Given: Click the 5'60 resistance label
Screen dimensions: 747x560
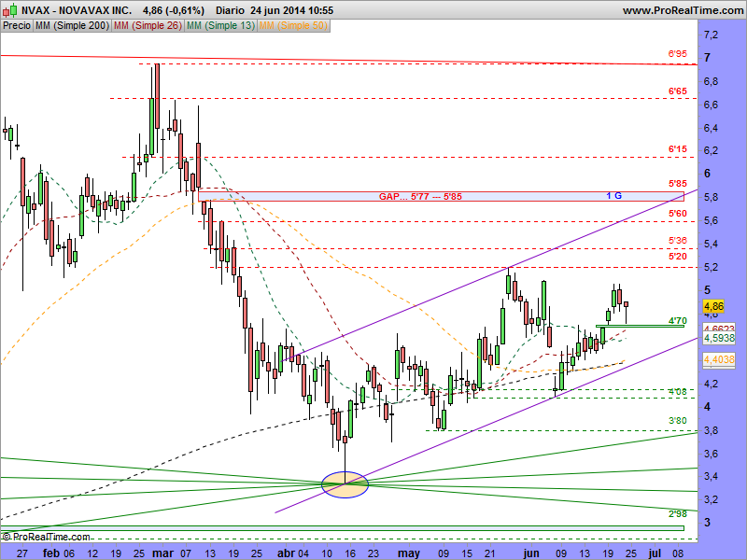Looking at the screenshot, I should [x=678, y=214].
